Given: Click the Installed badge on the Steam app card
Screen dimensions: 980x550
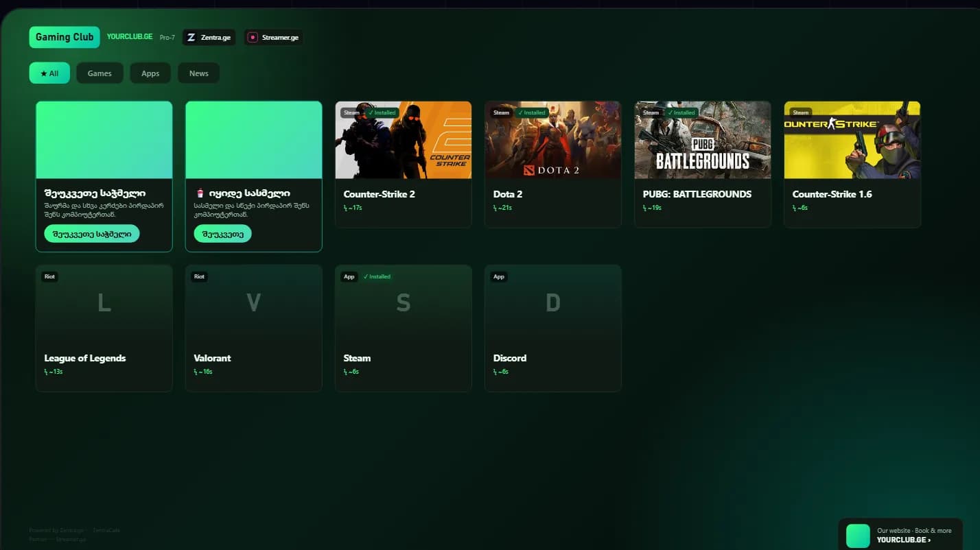Looking at the screenshot, I should click(x=377, y=277).
